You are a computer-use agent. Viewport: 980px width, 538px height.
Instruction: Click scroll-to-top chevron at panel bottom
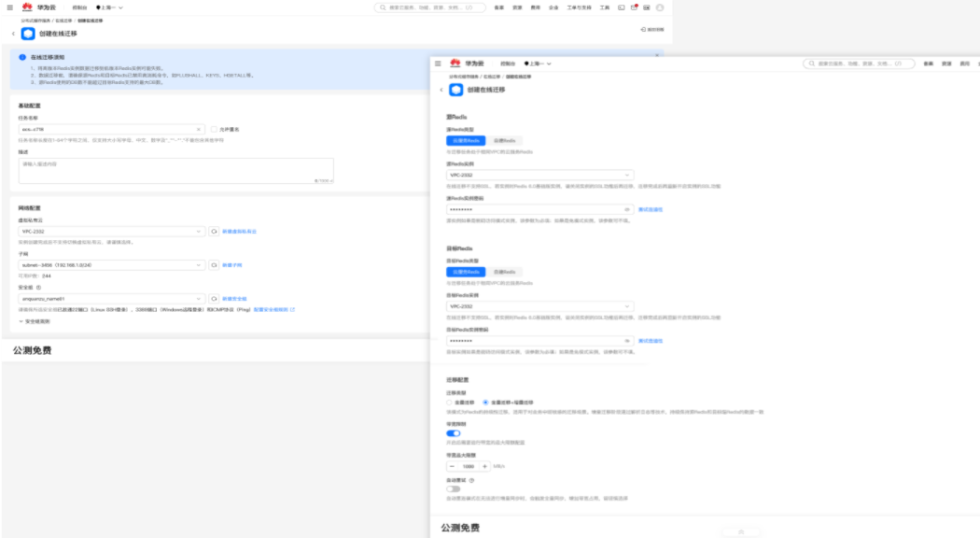[x=741, y=531]
